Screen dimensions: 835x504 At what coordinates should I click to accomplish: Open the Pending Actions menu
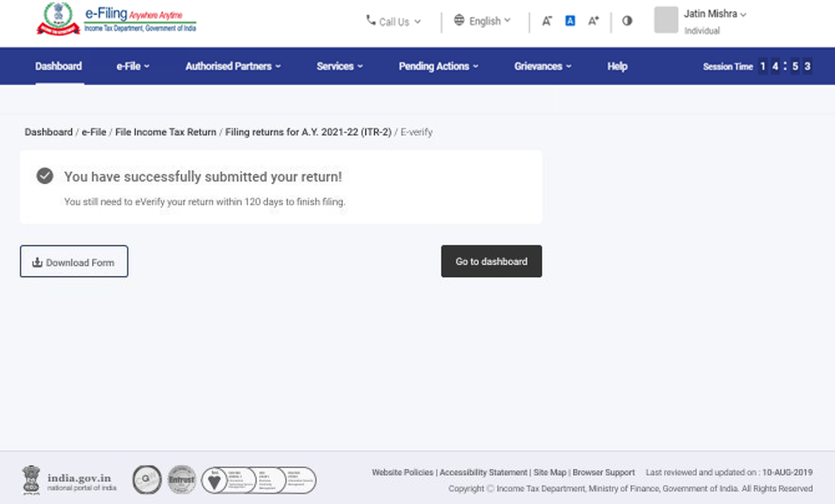tap(438, 66)
